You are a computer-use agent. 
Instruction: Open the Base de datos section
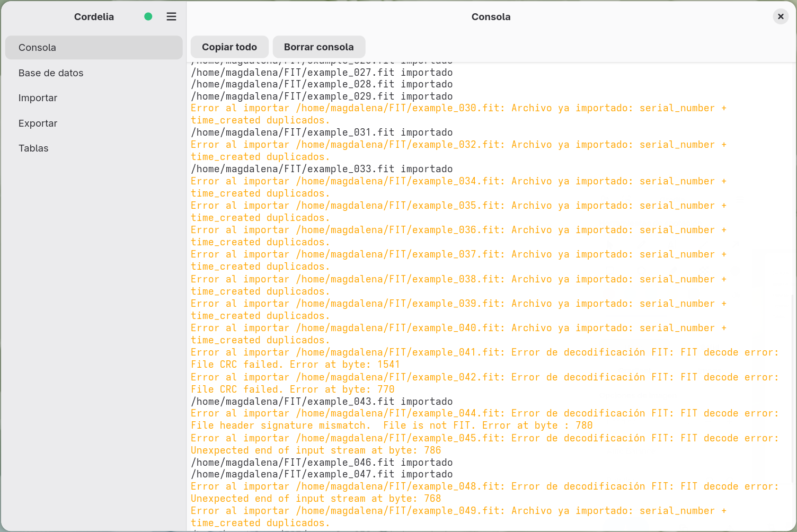(94, 73)
